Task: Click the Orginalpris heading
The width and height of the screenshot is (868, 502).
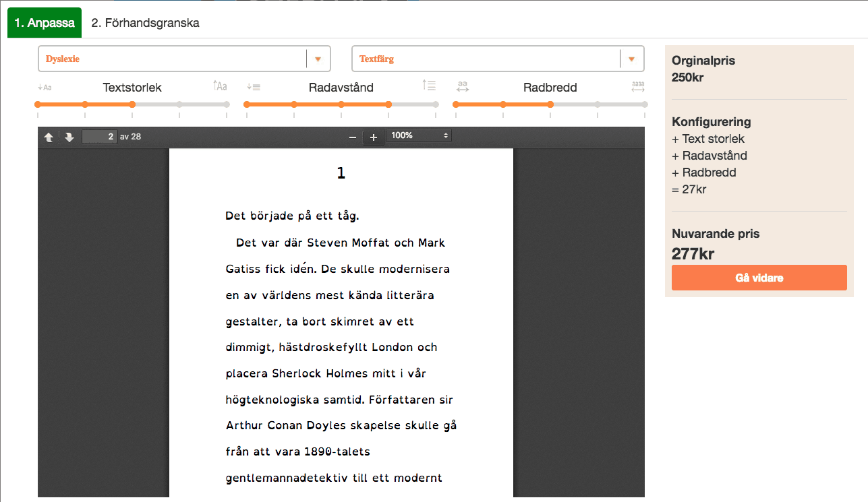Action: point(703,61)
